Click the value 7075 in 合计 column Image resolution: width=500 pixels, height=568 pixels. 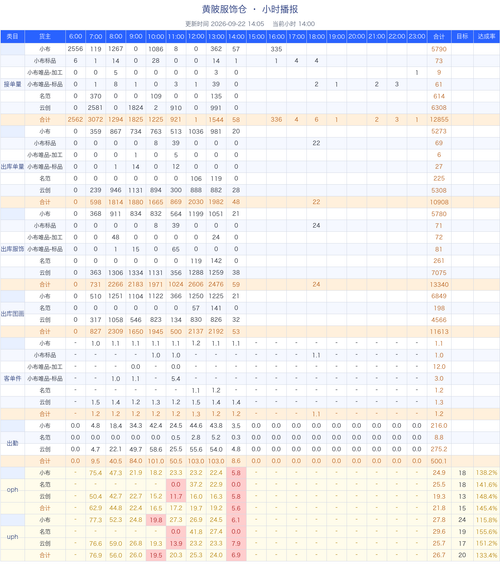tap(439, 272)
